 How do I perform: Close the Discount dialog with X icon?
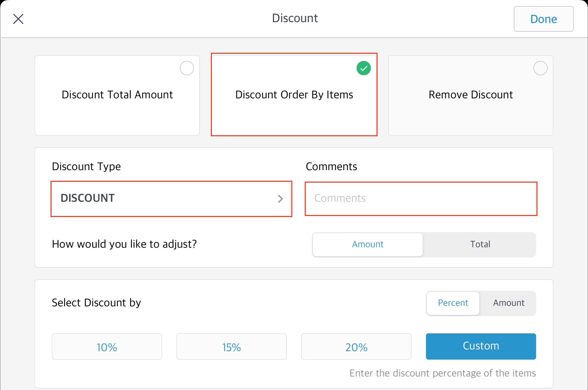click(x=18, y=19)
